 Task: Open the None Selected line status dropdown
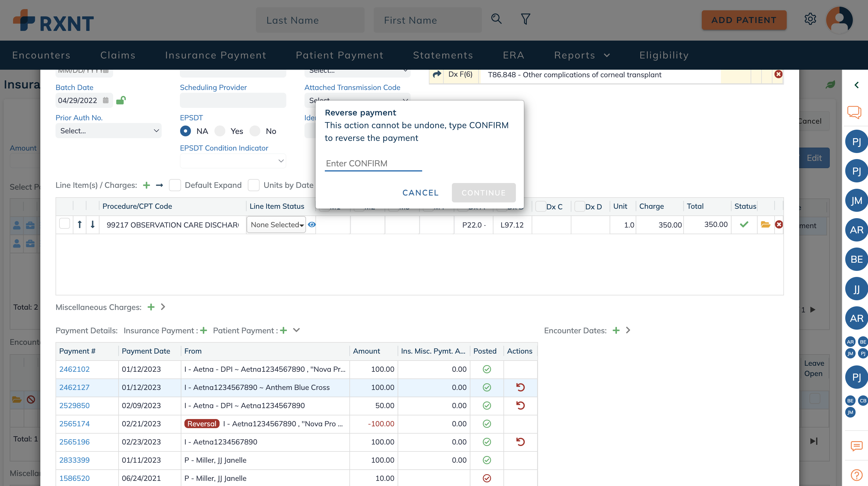coord(276,225)
